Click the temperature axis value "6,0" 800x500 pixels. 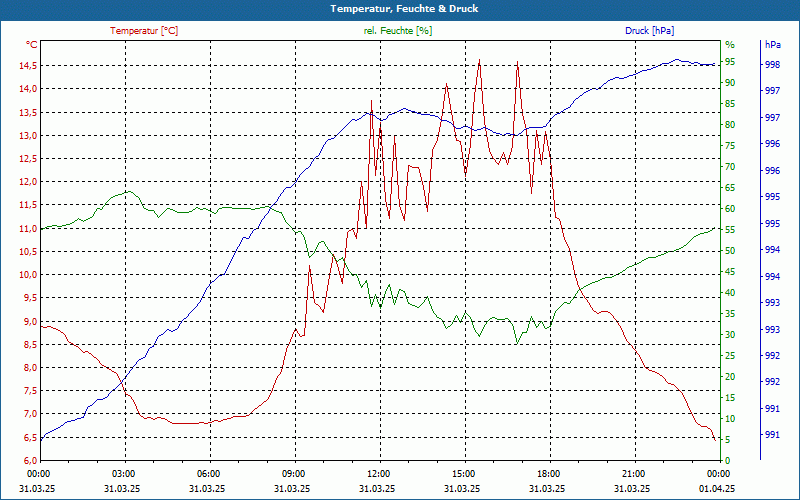tap(30, 461)
